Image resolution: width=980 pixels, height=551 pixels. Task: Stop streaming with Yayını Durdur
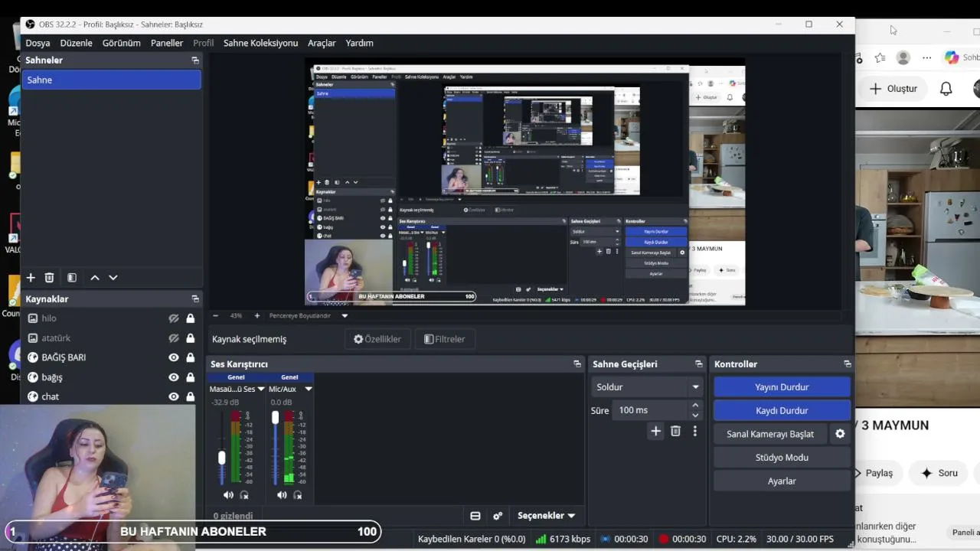click(782, 387)
